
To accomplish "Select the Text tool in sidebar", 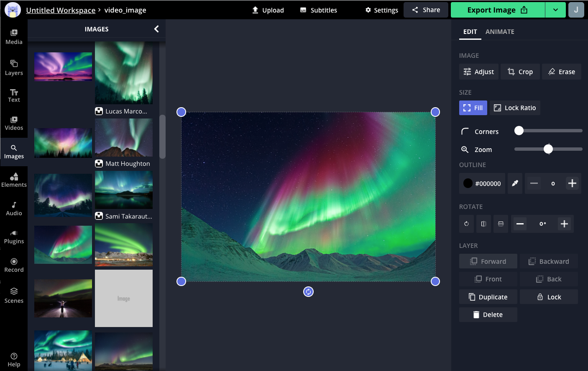I will click(14, 95).
